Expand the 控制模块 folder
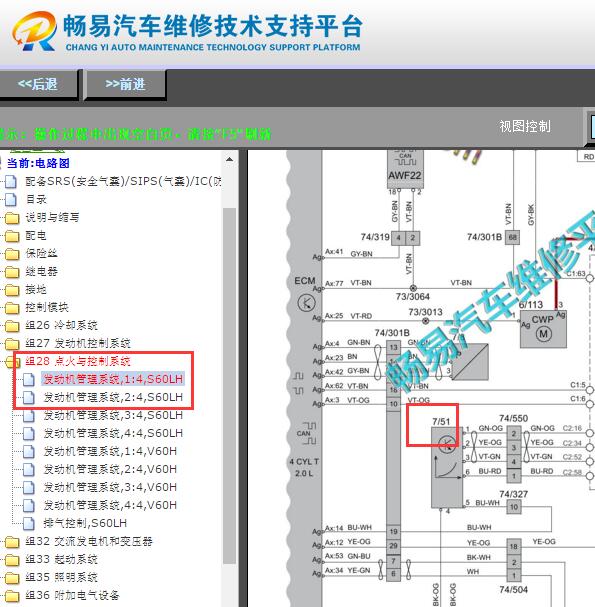 (x=47, y=307)
